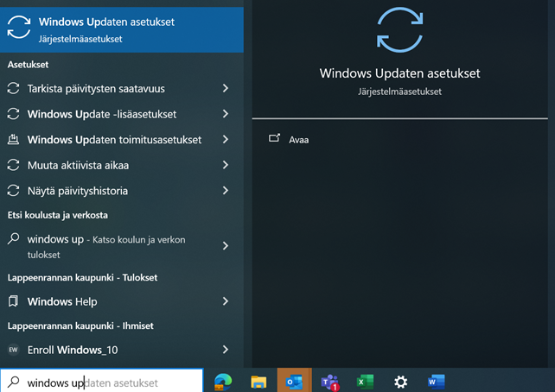
Task: Expand the Enroll Windows_10 chevron
Action: coord(226,350)
